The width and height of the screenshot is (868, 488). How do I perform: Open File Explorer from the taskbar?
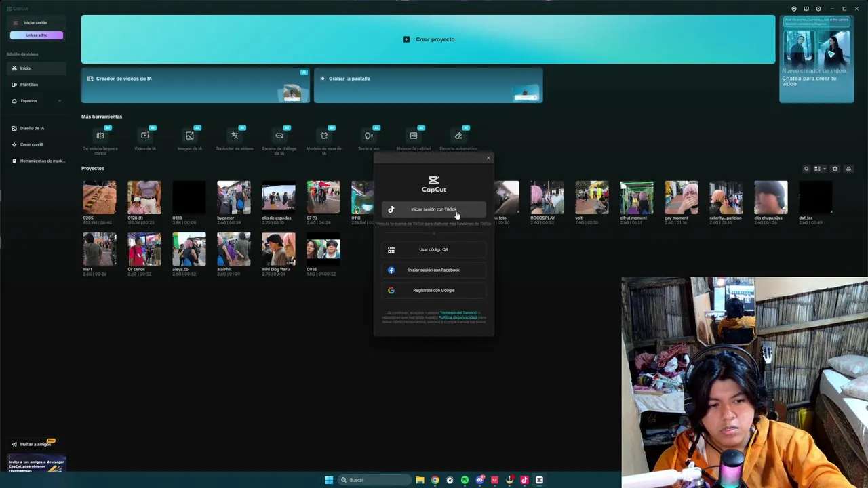coord(420,480)
